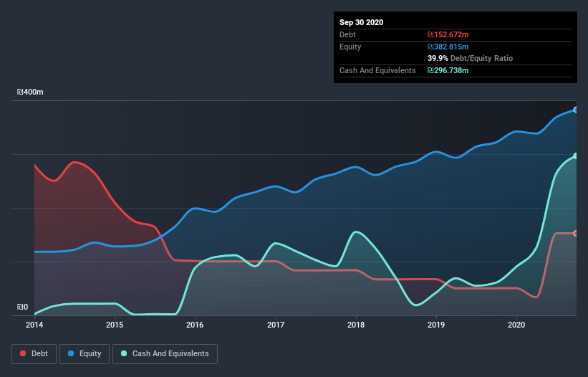Screen dimensions: 588x377
Task: Click the ₪296.738m cash value
Action: [448, 70]
